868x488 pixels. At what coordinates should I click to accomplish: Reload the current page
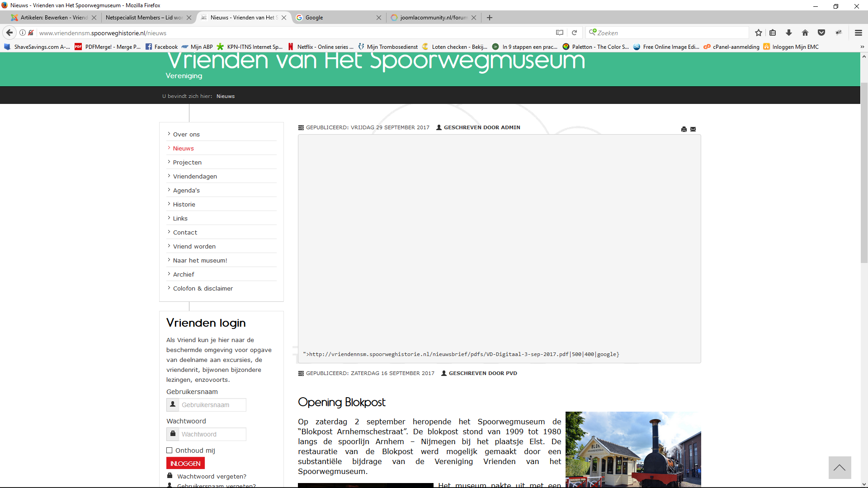coord(574,33)
